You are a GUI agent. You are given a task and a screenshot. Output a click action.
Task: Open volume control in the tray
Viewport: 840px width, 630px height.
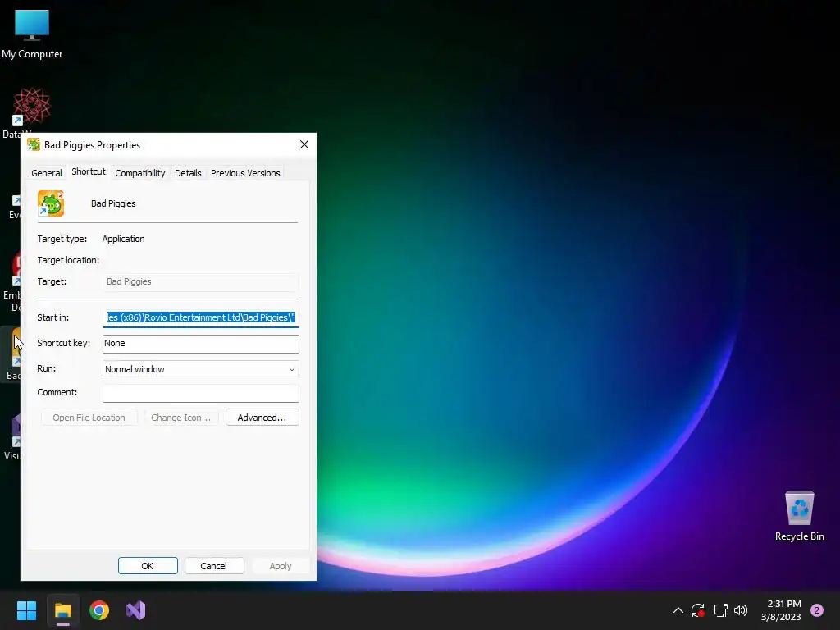[741, 610]
